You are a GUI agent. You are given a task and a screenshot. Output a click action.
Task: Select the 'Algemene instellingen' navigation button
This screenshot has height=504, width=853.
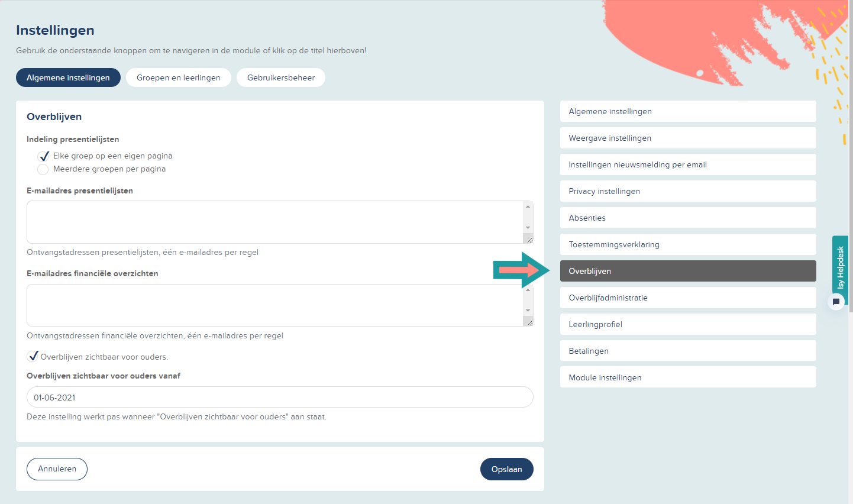(x=687, y=111)
